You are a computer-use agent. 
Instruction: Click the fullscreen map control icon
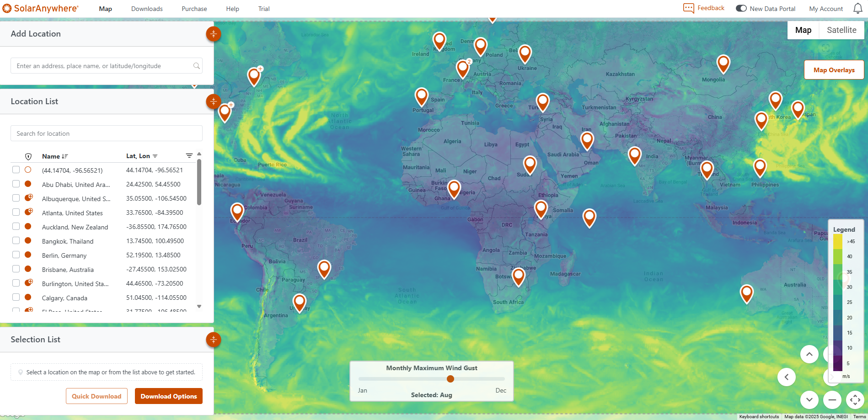click(855, 400)
